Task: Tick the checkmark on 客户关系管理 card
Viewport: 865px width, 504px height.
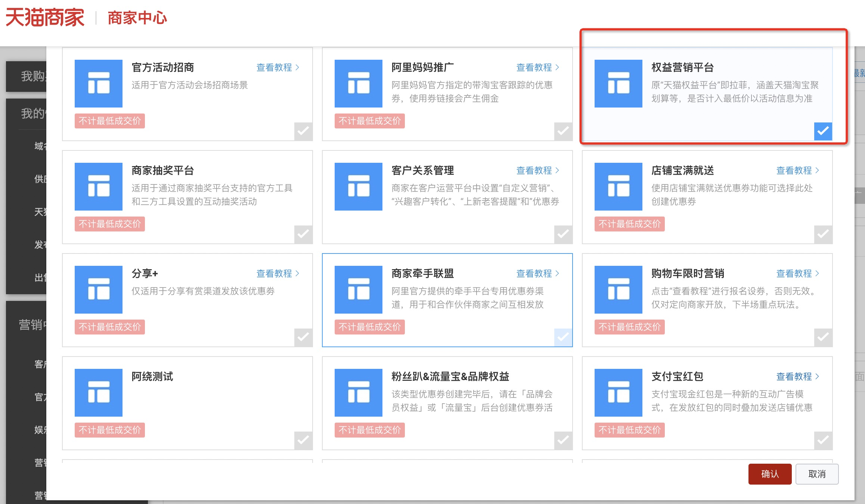Action: [x=563, y=234]
